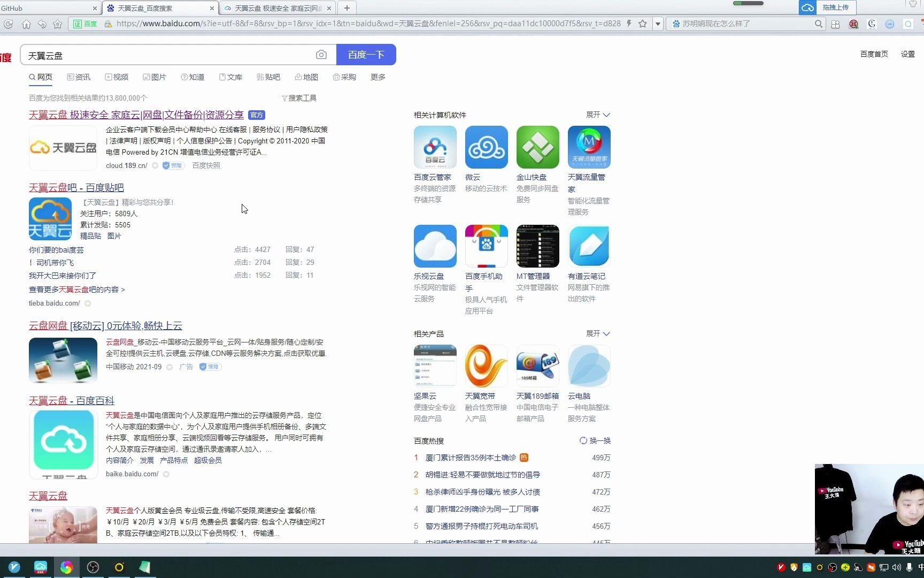Open 天翼云盘吧 - 百度贴吧 result

[76, 187]
